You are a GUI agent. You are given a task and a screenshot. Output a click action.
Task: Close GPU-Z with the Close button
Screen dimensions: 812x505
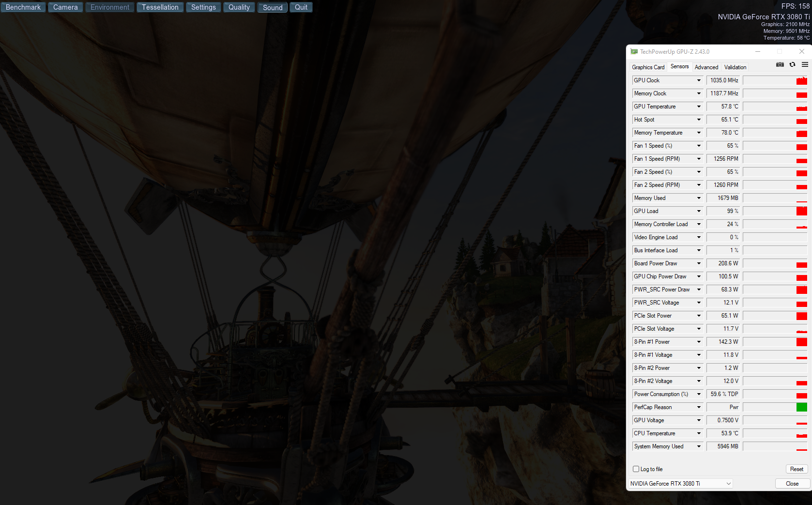pyautogui.click(x=792, y=484)
